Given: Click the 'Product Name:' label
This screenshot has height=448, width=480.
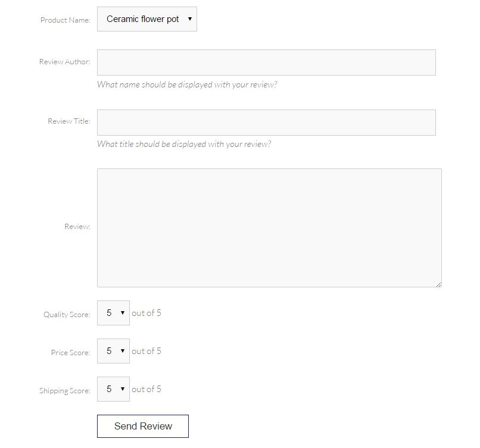Looking at the screenshot, I should (66, 20).
